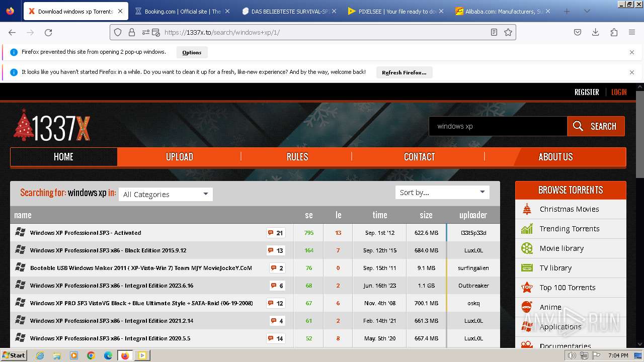Dismiss the Refresh Firefox notification bar
644x362 pixels.
pyautogui.click(x=632, y=72)
